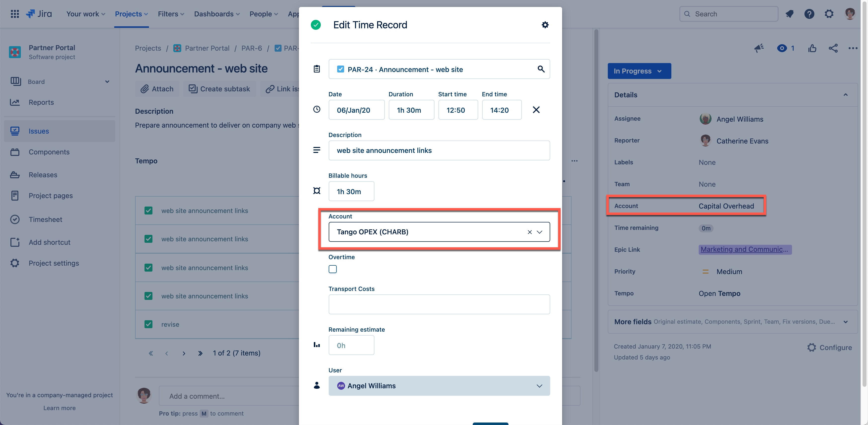The image size is (868, 425).
Task: Click the worklog Description text field
Action: [x=439, y=150]
